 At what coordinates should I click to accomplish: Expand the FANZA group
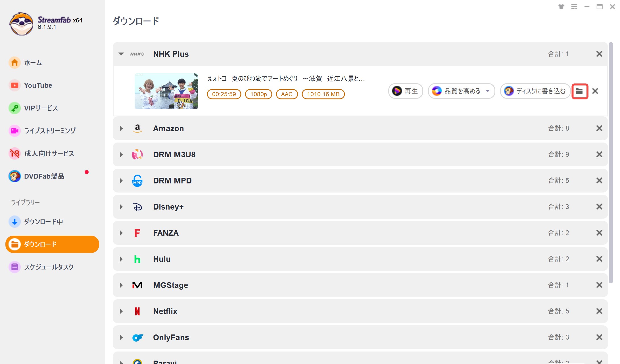pos(121,233)
